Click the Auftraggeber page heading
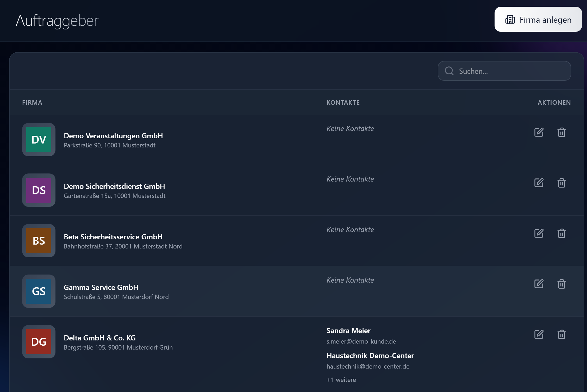Image resolution: width=587 pixels, height=392 pixels. pos(57,21)
